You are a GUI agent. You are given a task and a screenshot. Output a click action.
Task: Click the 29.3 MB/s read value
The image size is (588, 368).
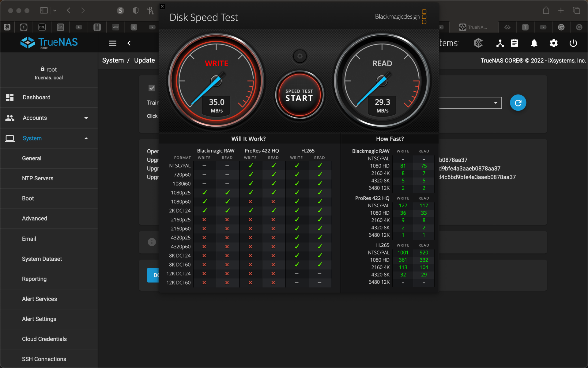[382, 106]
